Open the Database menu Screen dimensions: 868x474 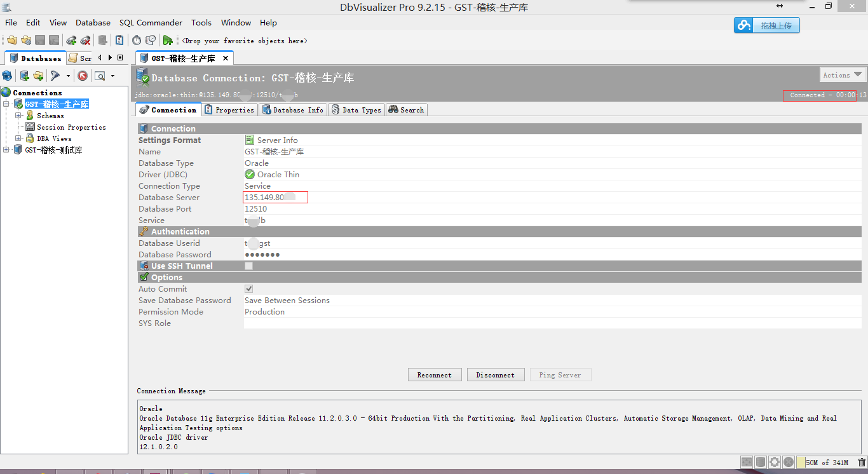pos(93,22)
